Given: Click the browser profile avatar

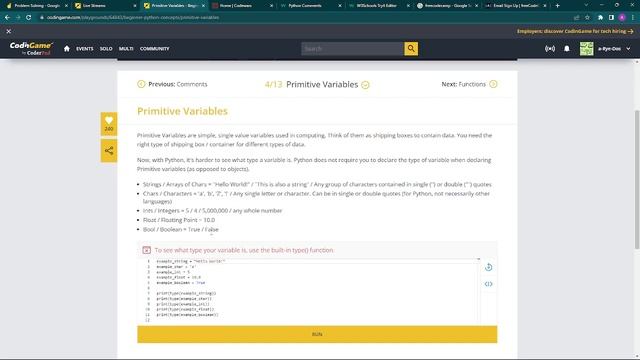Looking at the screenshot, I should coord(622,18).
